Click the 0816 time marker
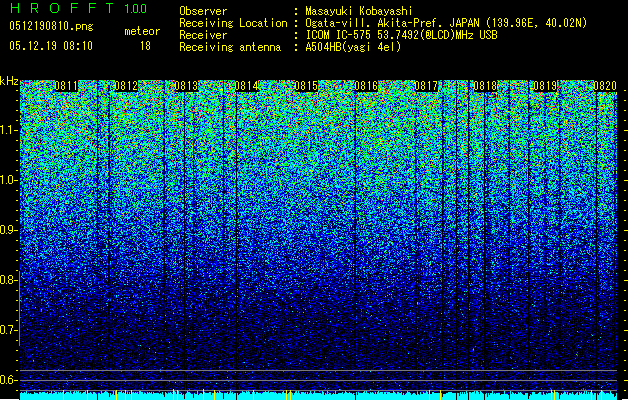 (x=366, y=86)
